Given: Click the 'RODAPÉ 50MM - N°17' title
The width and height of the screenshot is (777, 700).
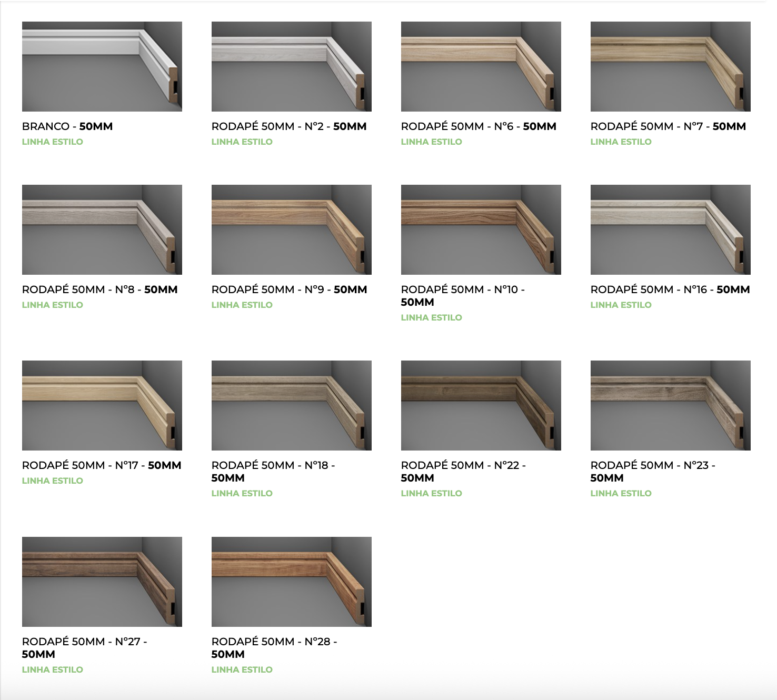Looking at the screenshot, I should [x=102, y=465].
